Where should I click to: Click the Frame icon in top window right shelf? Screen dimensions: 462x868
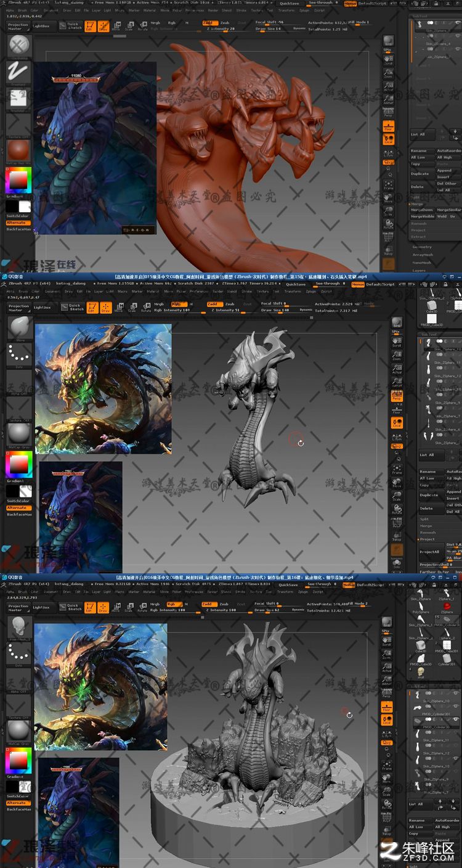click(388, 186)
